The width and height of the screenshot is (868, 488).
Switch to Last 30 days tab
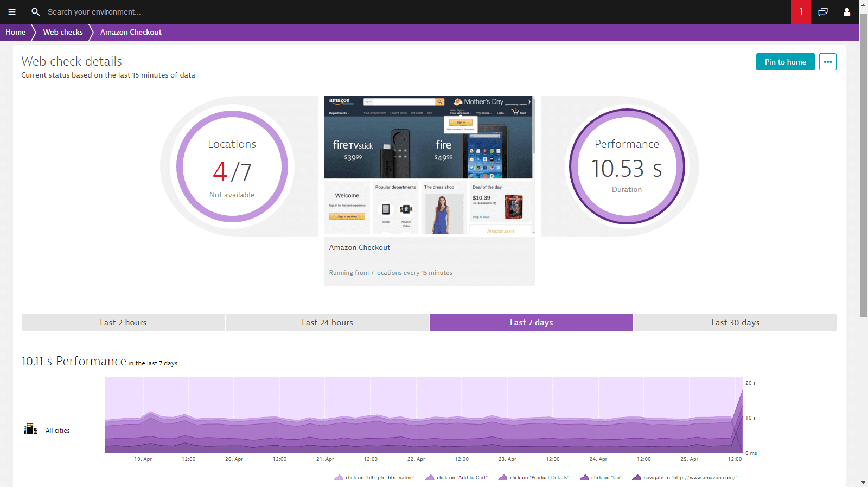click(736, 323)
